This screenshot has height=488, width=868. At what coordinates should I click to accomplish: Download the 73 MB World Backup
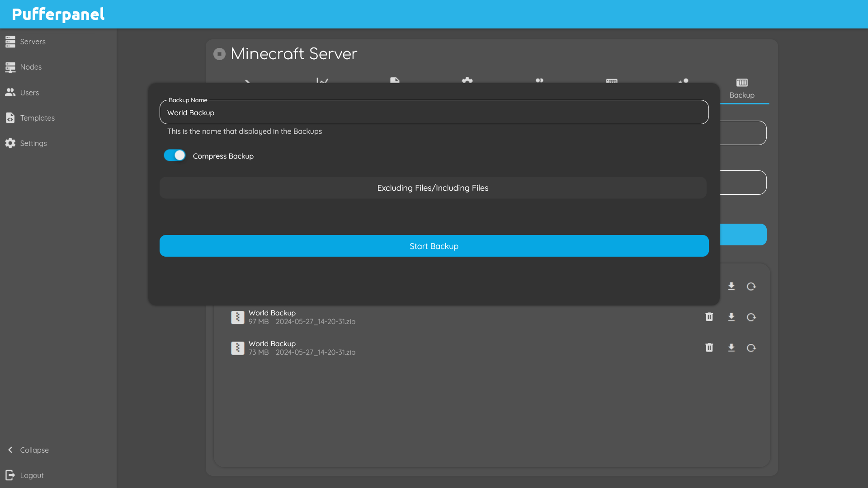(x=731, y=348)
